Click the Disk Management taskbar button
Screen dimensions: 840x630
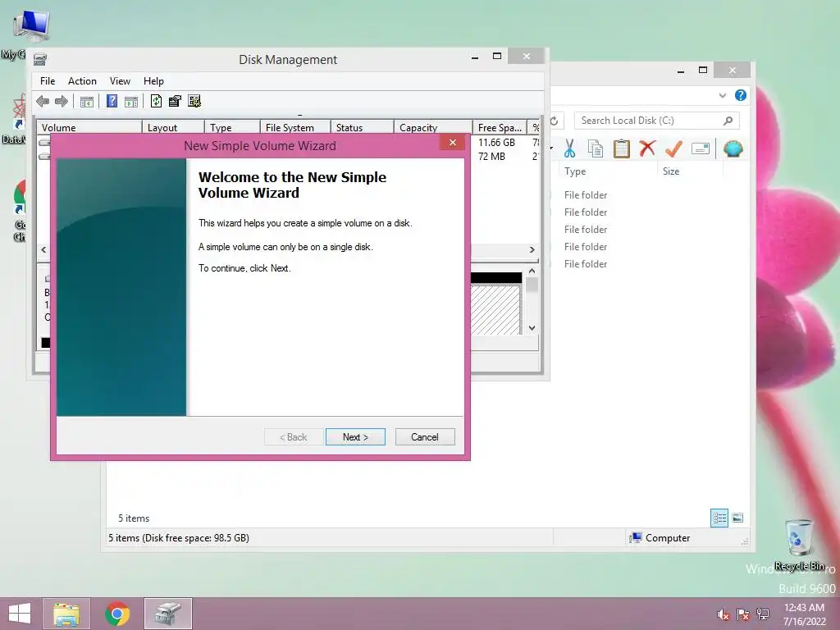click(x=167, y=614)
